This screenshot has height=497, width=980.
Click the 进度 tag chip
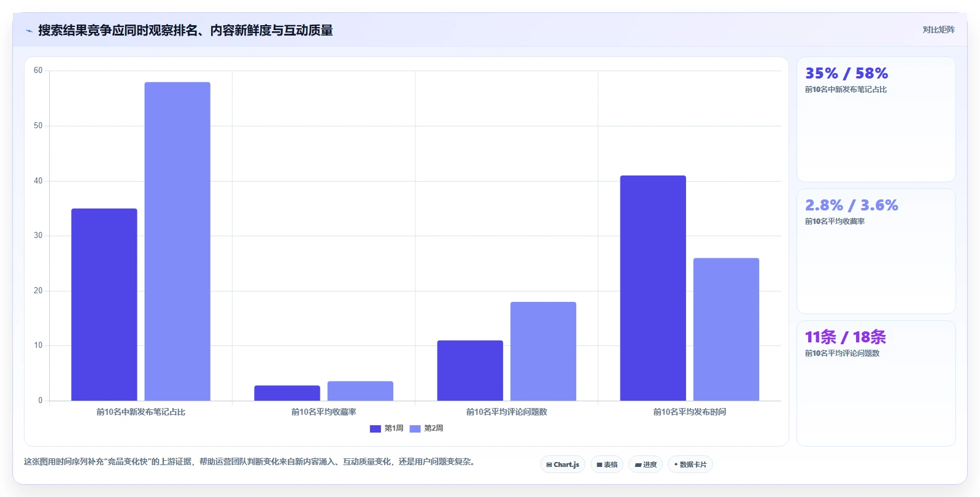tap(646, 464)
